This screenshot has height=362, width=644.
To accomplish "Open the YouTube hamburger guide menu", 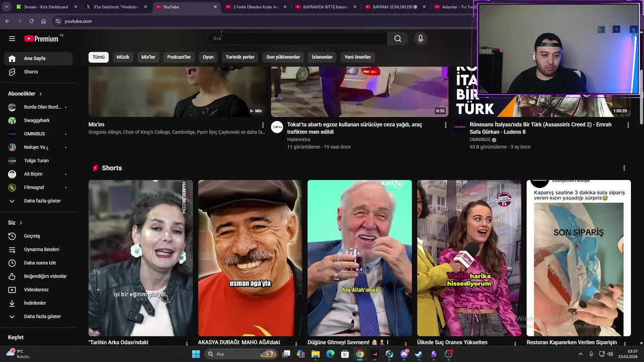I will (x=12, y=39).
